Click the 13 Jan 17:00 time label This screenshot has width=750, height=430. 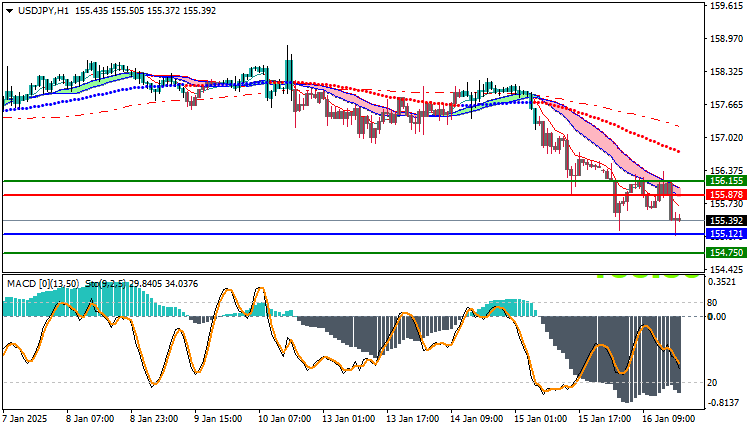pos(412,419)
